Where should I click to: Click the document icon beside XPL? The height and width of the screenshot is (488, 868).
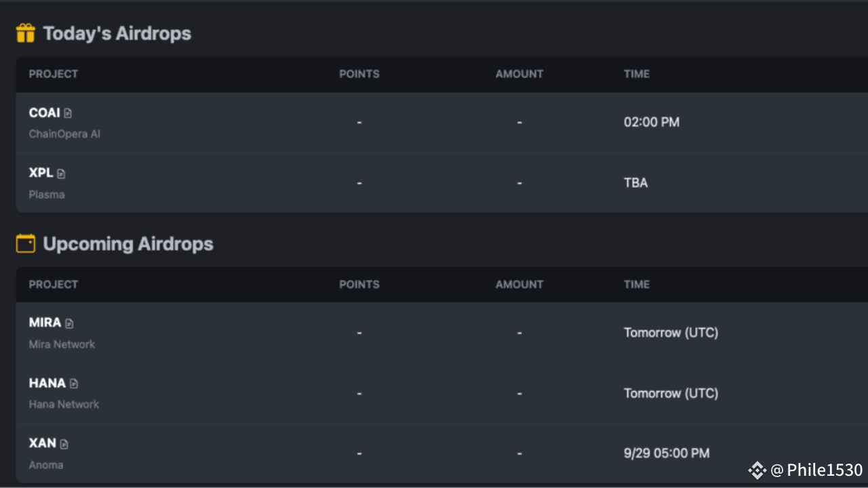[x=61, y=174]
